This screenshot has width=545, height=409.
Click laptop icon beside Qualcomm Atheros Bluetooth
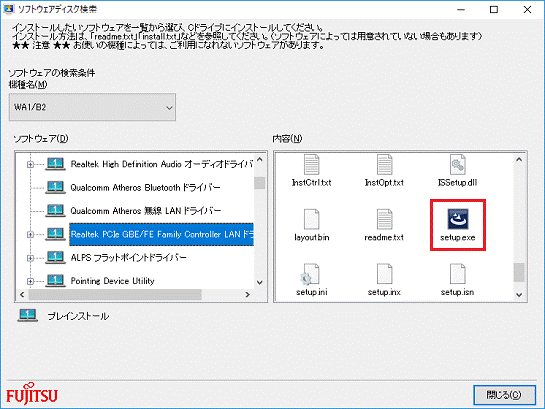tap(55, 187)
